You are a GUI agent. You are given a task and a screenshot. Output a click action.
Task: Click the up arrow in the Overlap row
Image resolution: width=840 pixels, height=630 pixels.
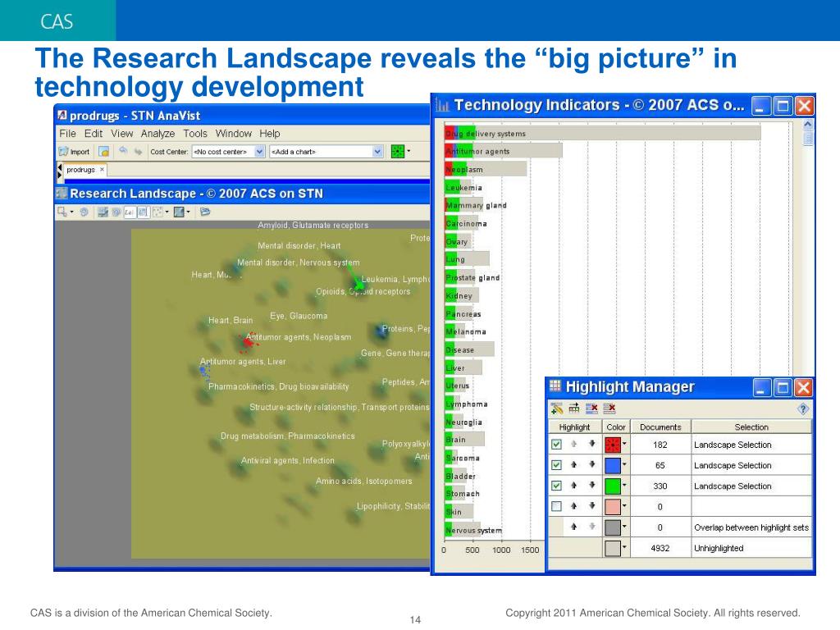pyautogui.click(x=573, y=527)
